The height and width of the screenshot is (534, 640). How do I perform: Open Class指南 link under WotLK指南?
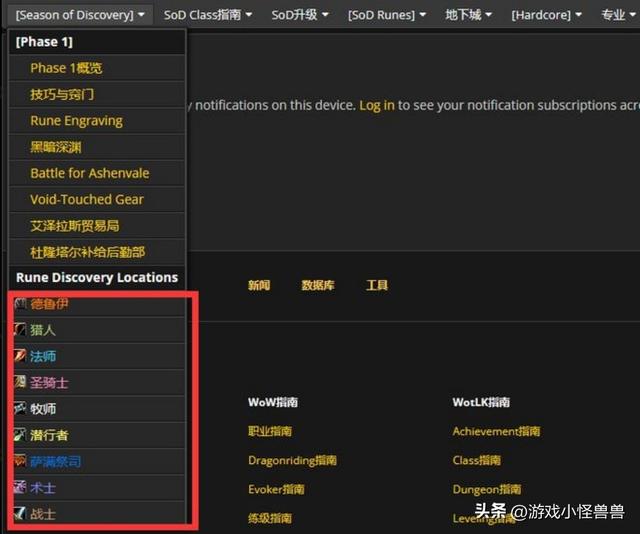pyautogui.click(x=476, y=460)
